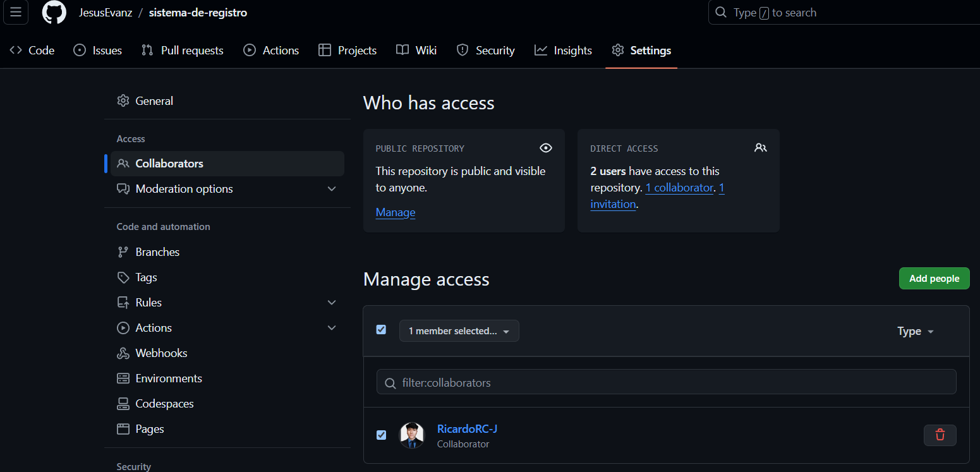
Task: Expand the Rules chevron
Action: 332,303
